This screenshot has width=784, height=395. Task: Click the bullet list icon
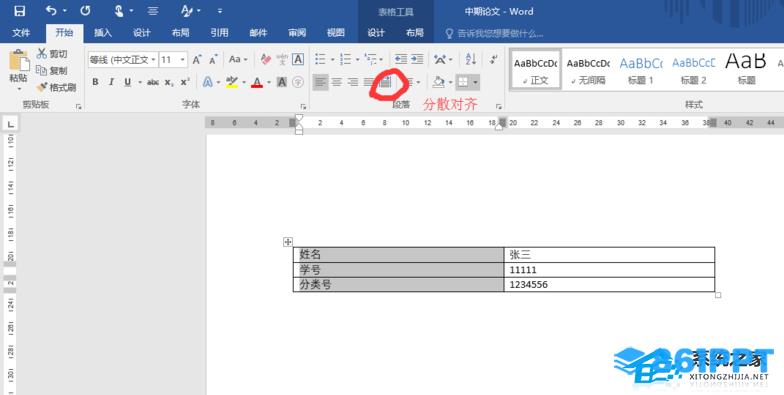[320, 60]
